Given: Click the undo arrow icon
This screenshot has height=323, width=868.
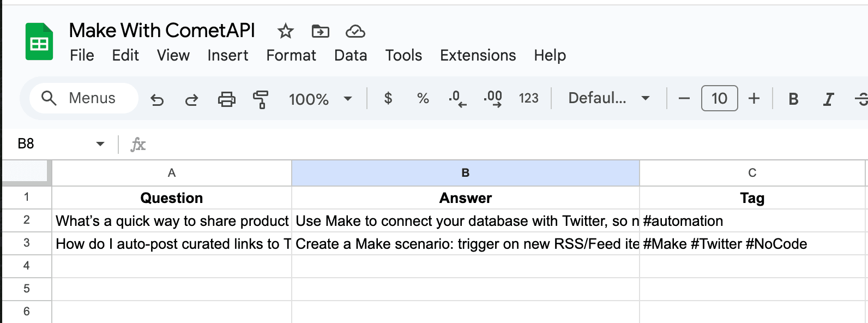Looking at the screenshot, I should (157, 99).
